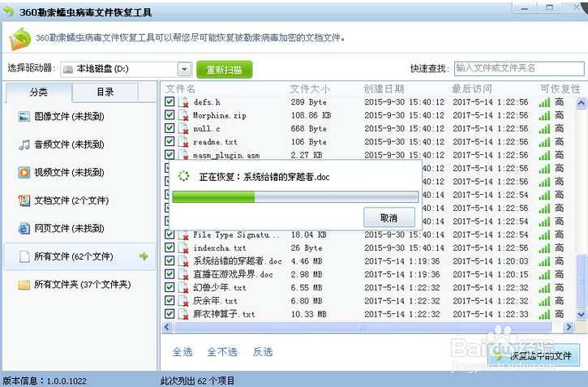The width and height of the screenshot is (588, 387).
Task: Switch to the 目录 tab
Action: (x=105, y=92)
